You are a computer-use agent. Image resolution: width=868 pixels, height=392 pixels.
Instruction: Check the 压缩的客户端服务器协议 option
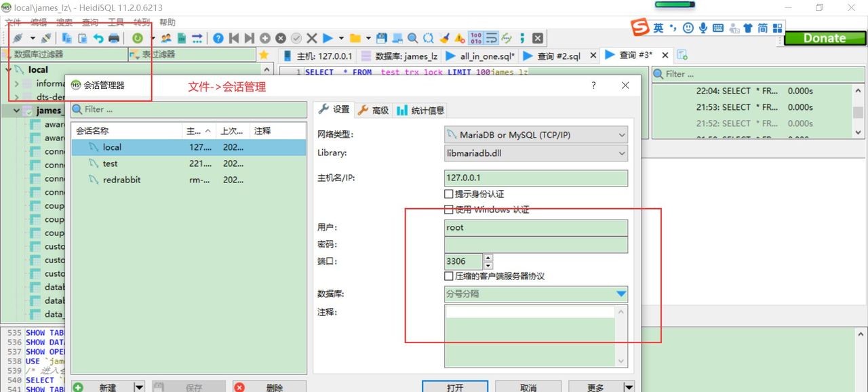pos(448,276)
